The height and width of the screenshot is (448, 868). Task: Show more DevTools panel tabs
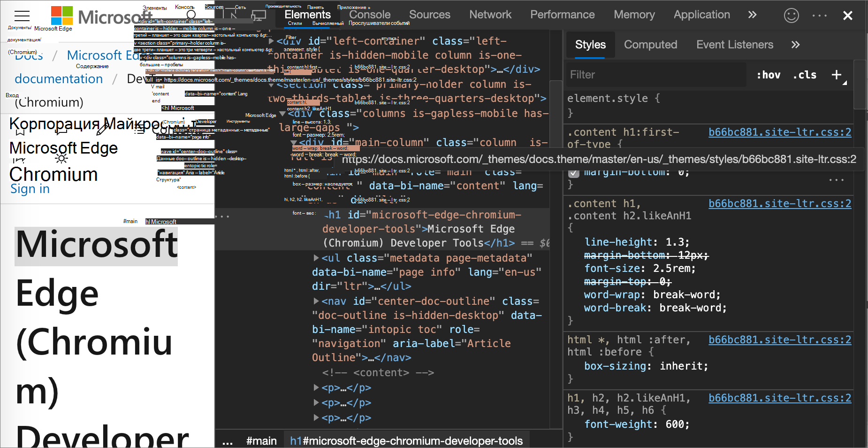tap(752, 15)
